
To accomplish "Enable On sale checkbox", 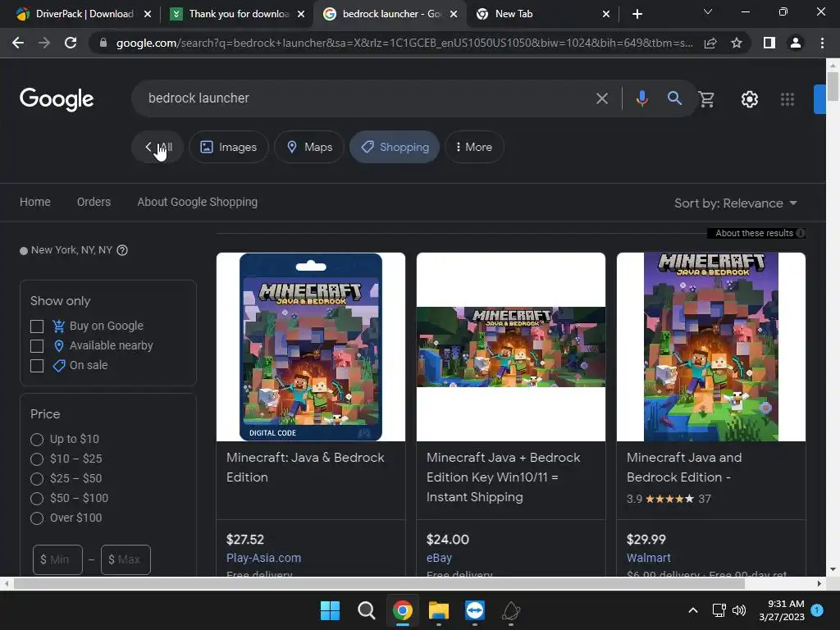I will coord(37,366).
